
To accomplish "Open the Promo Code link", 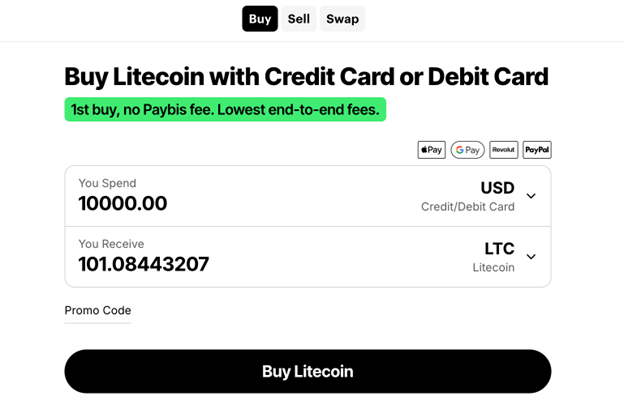I will tap(98, 310).
